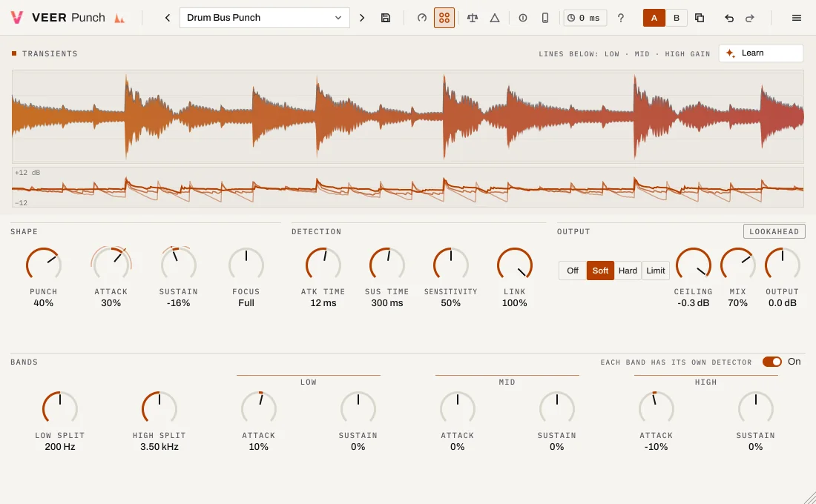Click the HIGH SPLIT knob
816x504 pixels.
point(159,408)
